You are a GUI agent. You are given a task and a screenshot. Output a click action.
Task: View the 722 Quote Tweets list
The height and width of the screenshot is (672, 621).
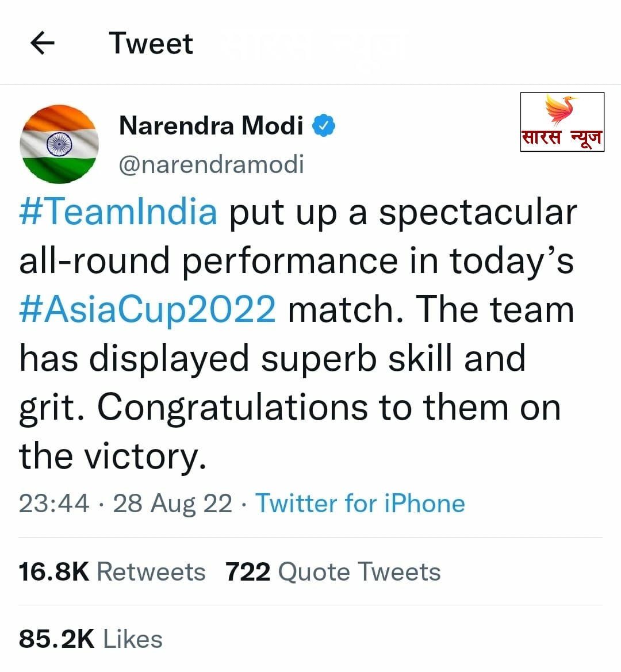(333, 572)
